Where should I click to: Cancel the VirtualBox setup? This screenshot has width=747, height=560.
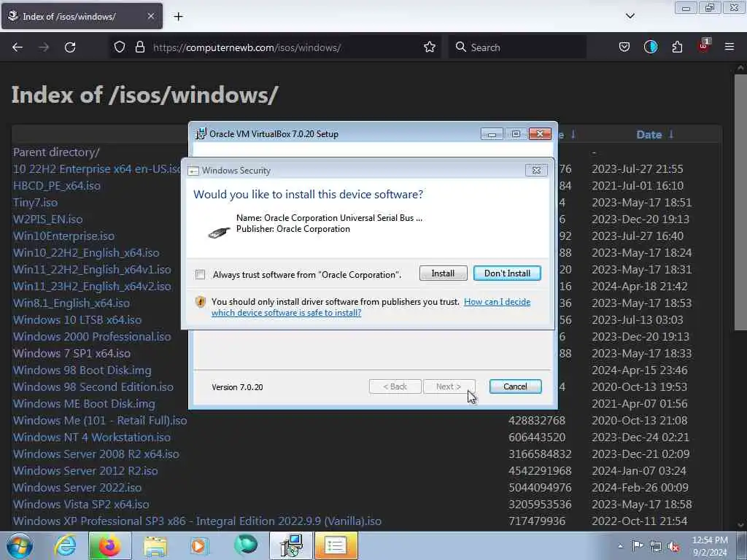pos(515,386)
